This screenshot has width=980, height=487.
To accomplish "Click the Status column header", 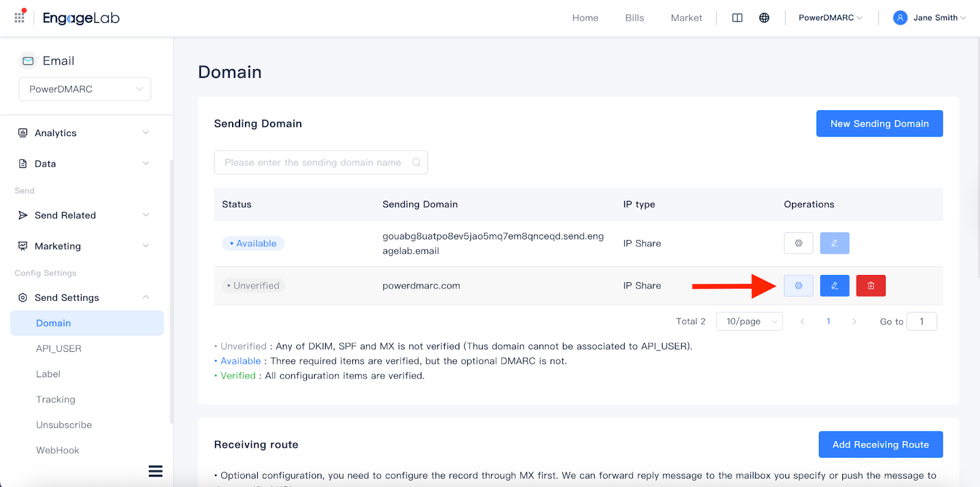I will pos(236,204).
